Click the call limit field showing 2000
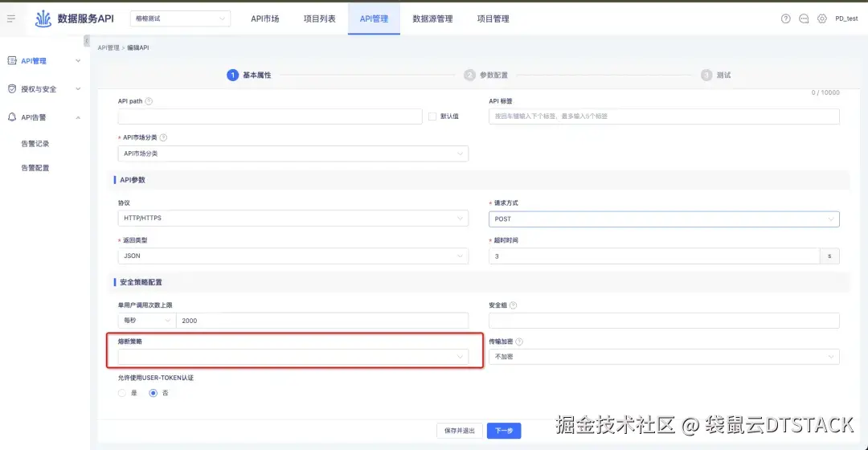868x450 pixels. [x=322, y=321]
